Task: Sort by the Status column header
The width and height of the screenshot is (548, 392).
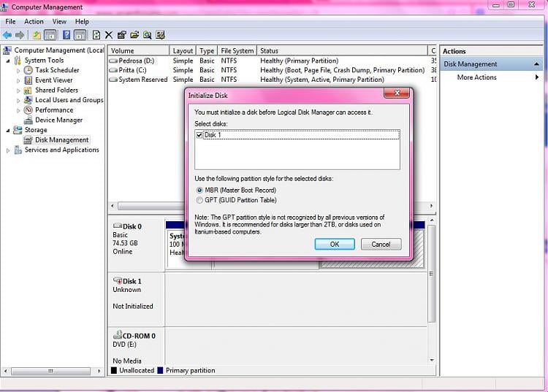Action: coord(342,50)
